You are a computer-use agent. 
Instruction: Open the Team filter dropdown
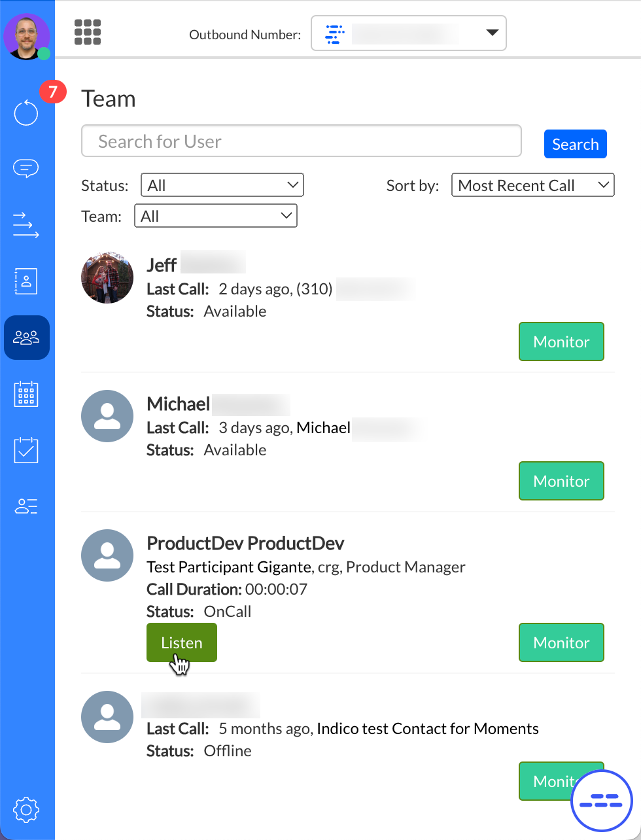215,216
